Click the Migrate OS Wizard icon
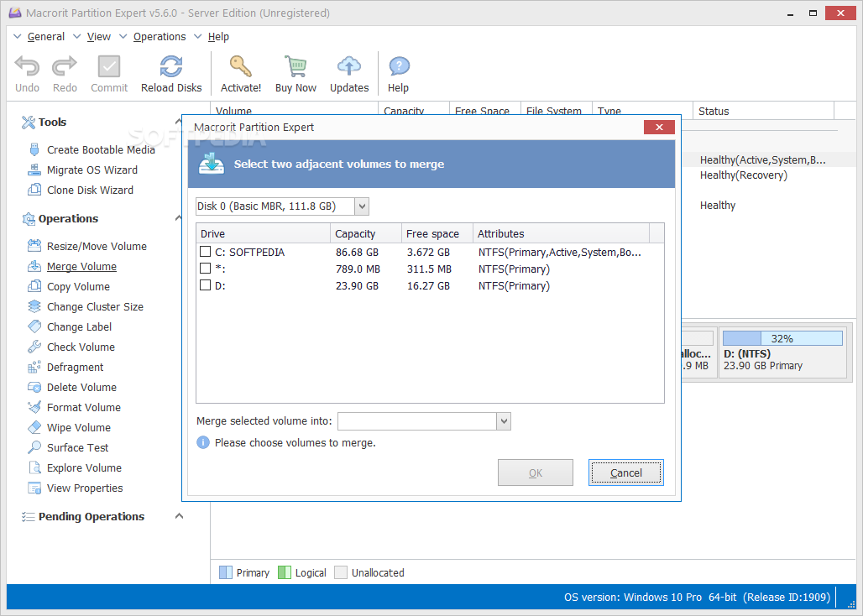This screenshot has height=616, width=863. (x=34, y=170)
